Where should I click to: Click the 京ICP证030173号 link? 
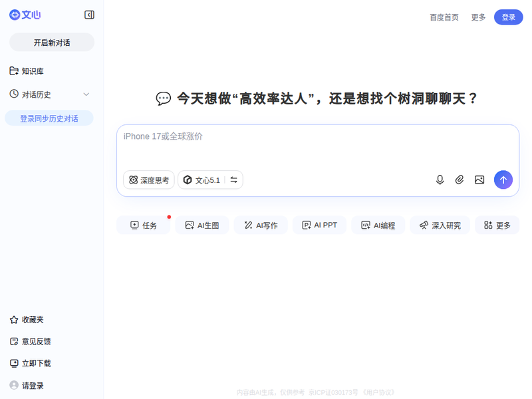[x=333, y=392]
